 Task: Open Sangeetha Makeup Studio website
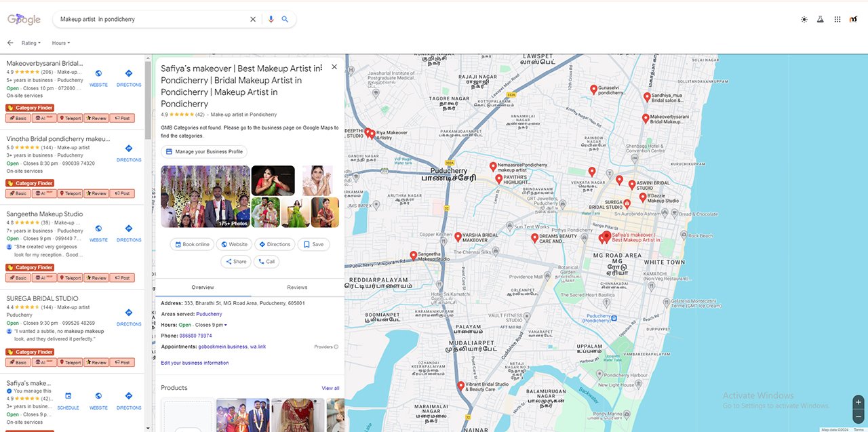(98, 232)
